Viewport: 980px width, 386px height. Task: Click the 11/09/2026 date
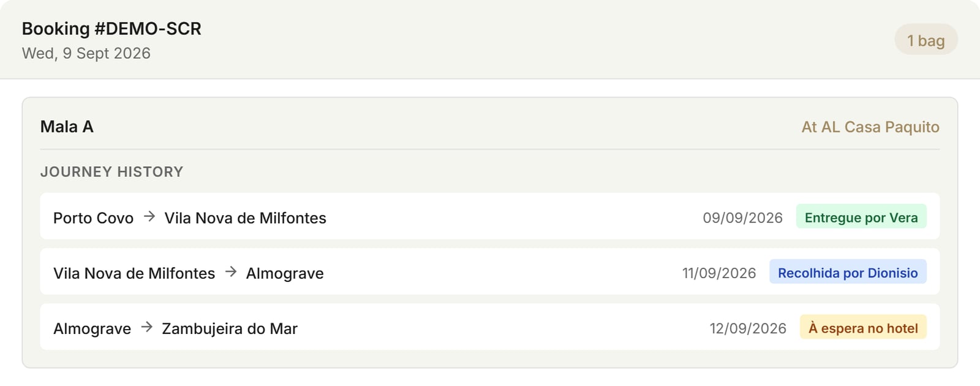(719, 273)
